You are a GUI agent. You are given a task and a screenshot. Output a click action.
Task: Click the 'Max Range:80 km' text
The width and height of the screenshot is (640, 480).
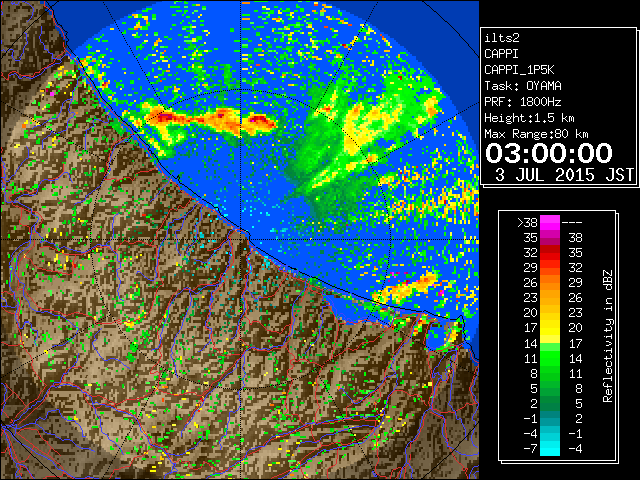pos(536,134)
